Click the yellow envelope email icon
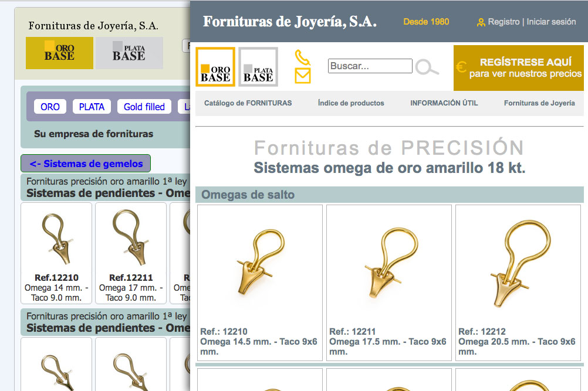 click(303, 75)
